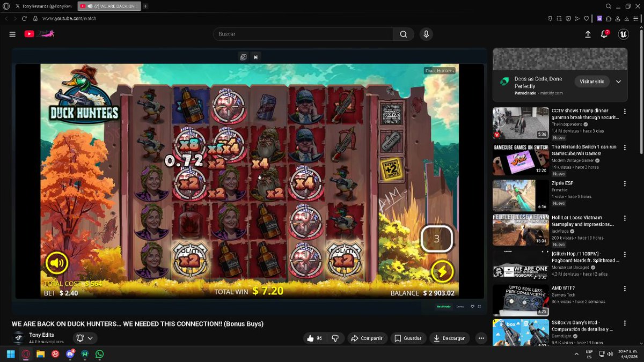Open the AMD WTF? video title
Image resolution: width=644 pixels, height=362 pixels.
point(563,288)
